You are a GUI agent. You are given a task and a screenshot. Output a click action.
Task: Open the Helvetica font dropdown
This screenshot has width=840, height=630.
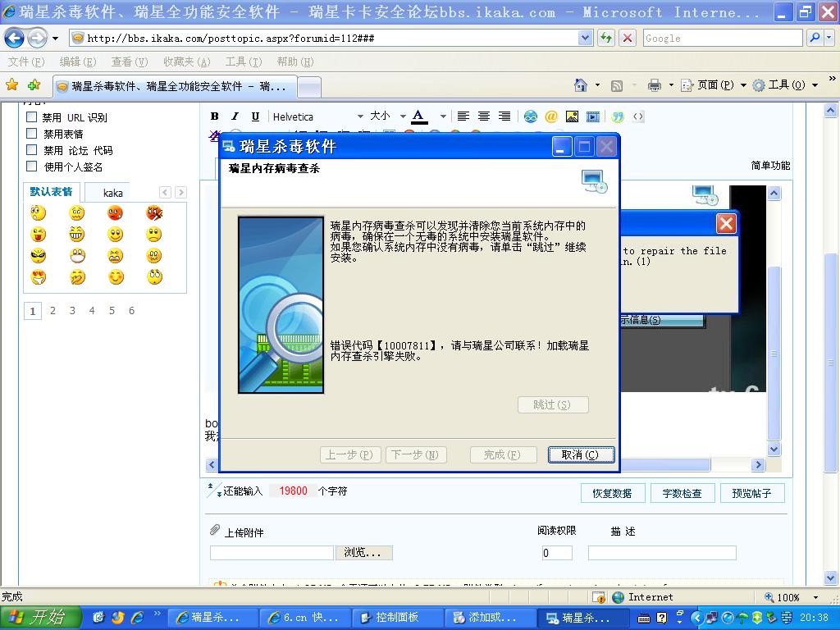coord(317,116)
